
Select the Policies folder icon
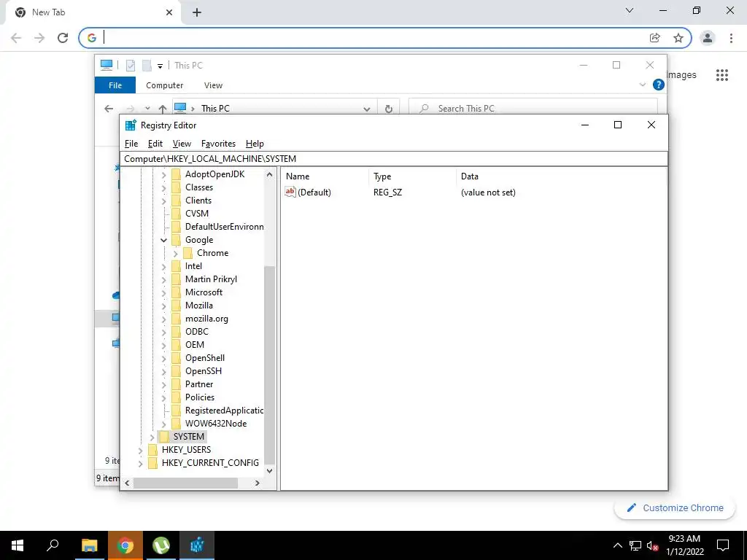point(177,397)
